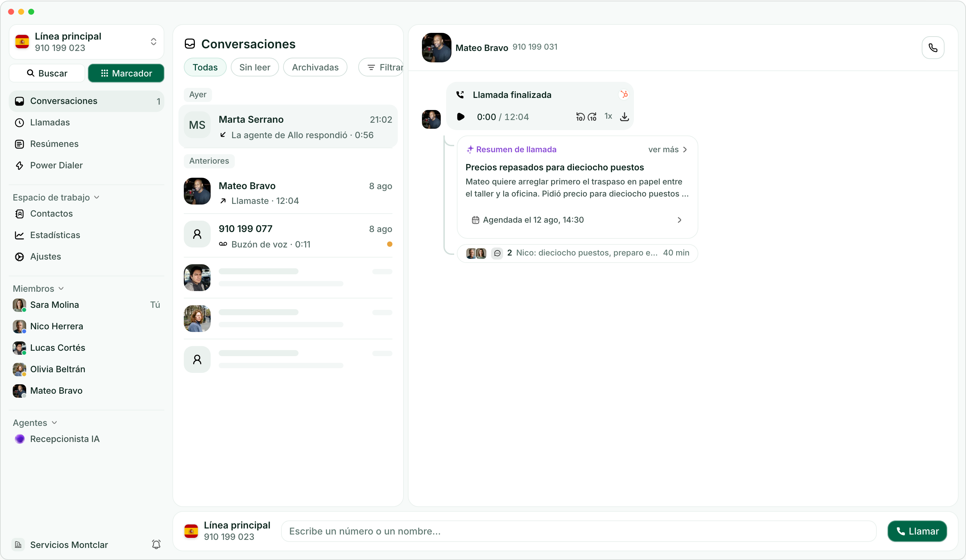This screenshot has height=560, width=966.
Task: Rewind recording 10 seconds
Action: [x=580, y=116]
